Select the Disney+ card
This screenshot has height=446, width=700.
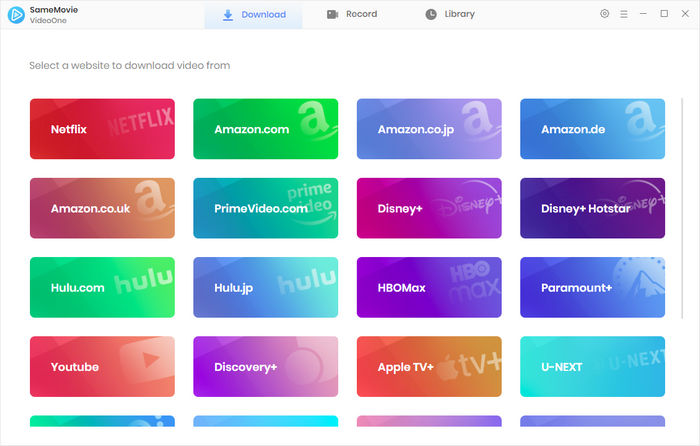coord(429,208)
